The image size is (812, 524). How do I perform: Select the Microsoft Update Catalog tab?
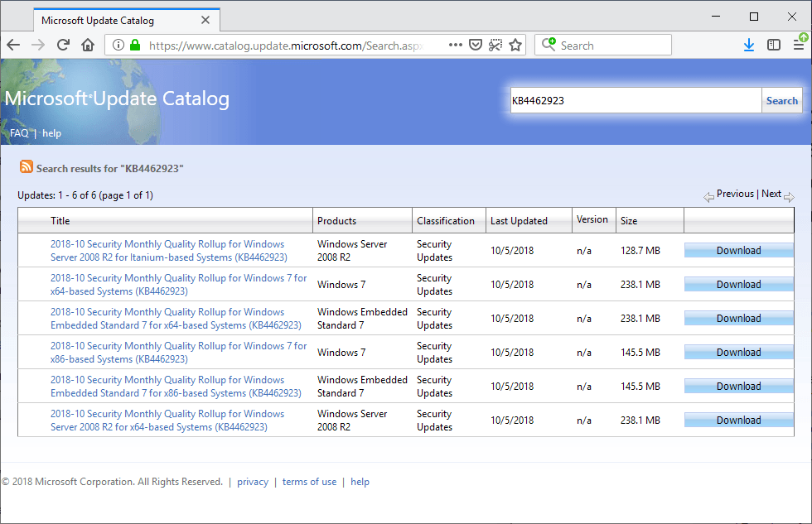[127, 20]
